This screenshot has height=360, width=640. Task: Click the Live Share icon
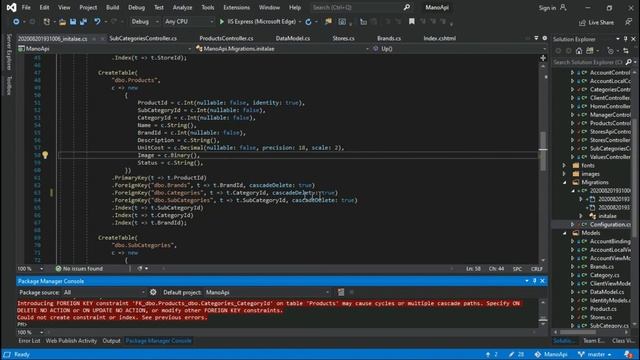(582, 22)
